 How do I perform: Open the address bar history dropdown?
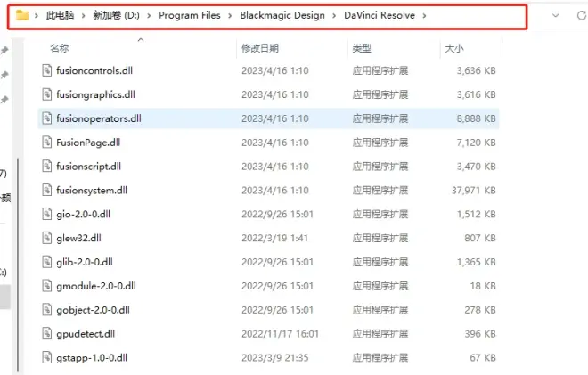555,15
